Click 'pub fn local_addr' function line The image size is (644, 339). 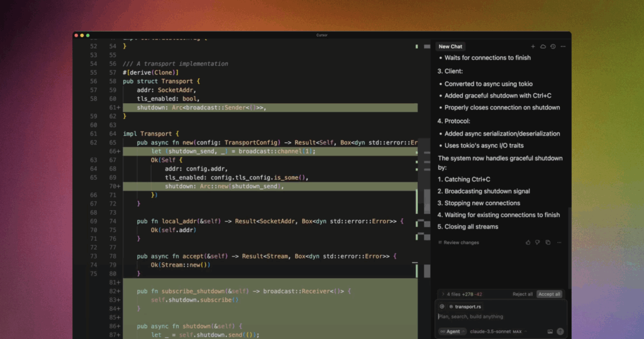[x=270, y=221]
